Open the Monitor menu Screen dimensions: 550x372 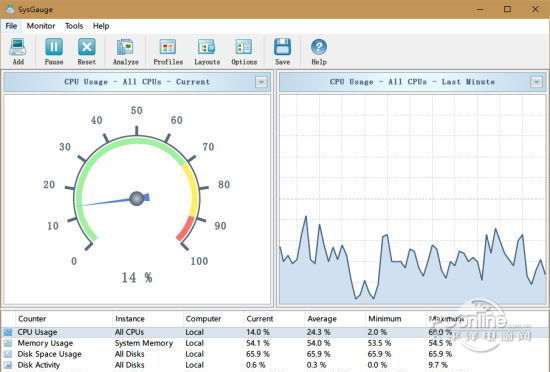41,26
